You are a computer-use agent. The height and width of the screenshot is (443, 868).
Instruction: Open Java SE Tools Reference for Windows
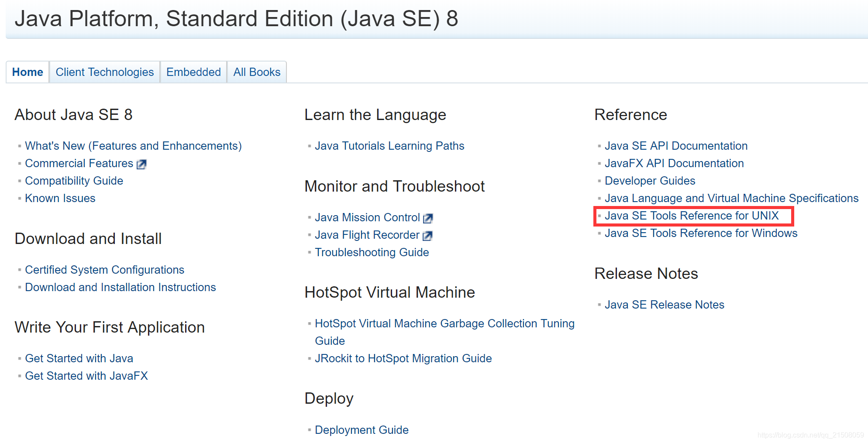[x=701, y=233]
